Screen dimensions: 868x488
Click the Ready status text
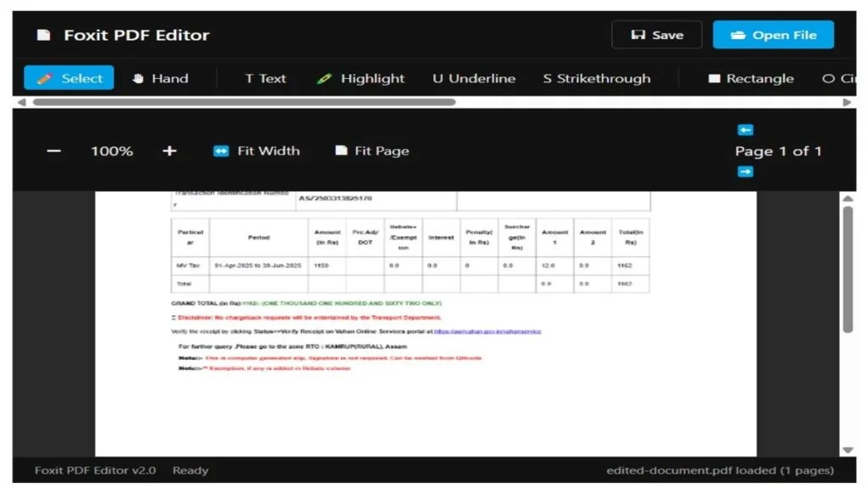click(x=191, y=470)
